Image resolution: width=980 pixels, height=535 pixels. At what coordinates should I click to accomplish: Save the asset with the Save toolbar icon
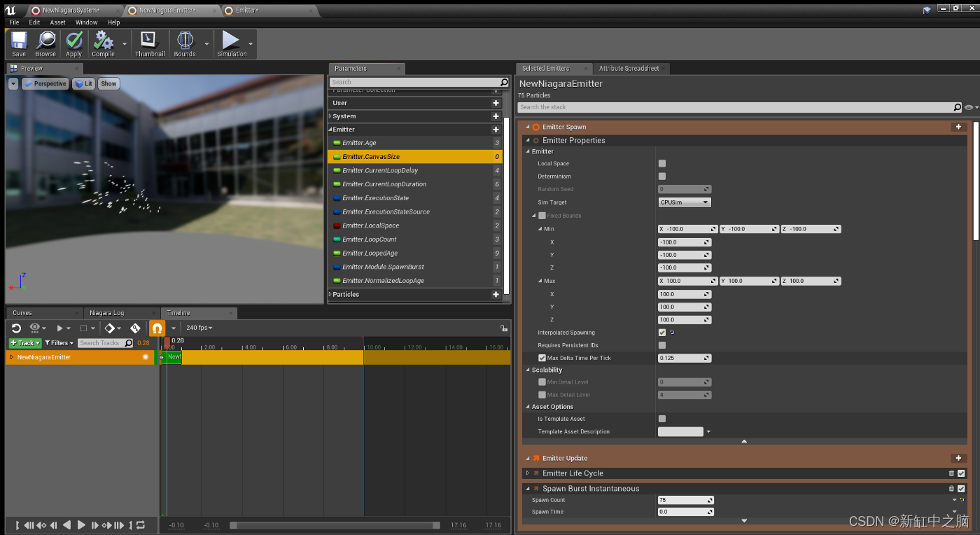[x=19, y=43]
